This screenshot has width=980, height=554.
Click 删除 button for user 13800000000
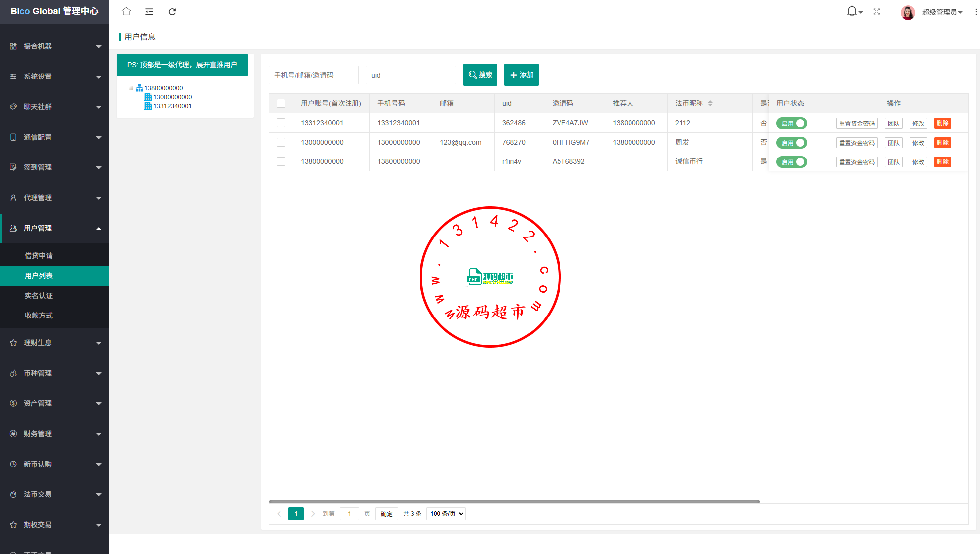[942, 162]
